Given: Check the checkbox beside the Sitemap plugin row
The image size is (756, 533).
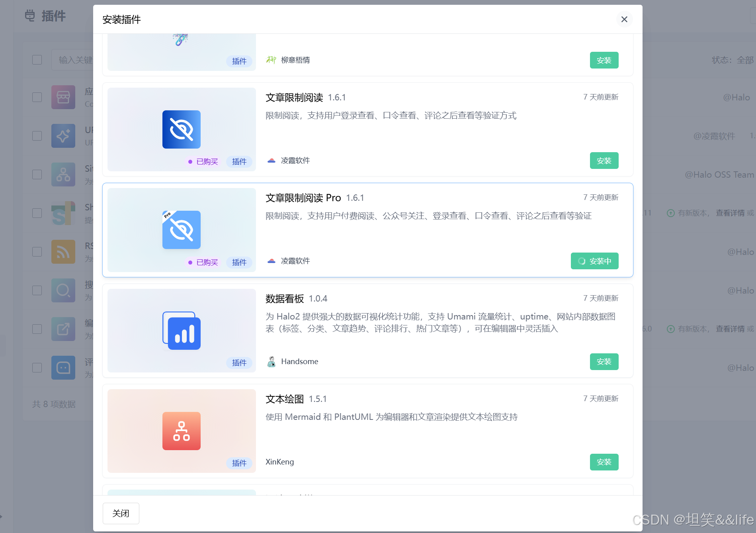Looking at the screenshot, I should click(x=37, y=174).
